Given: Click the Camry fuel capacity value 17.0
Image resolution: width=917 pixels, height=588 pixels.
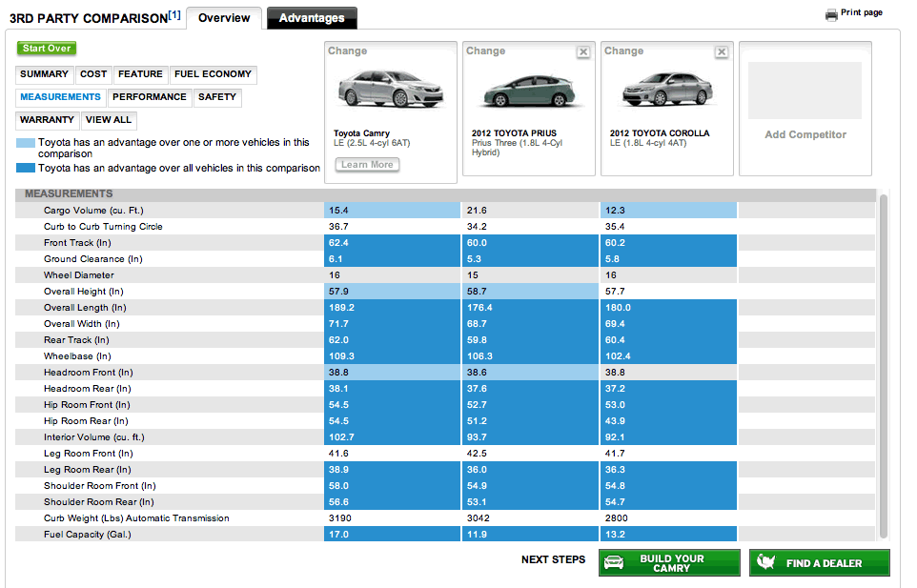Looking at the screenshot, I should click(338, 535).
